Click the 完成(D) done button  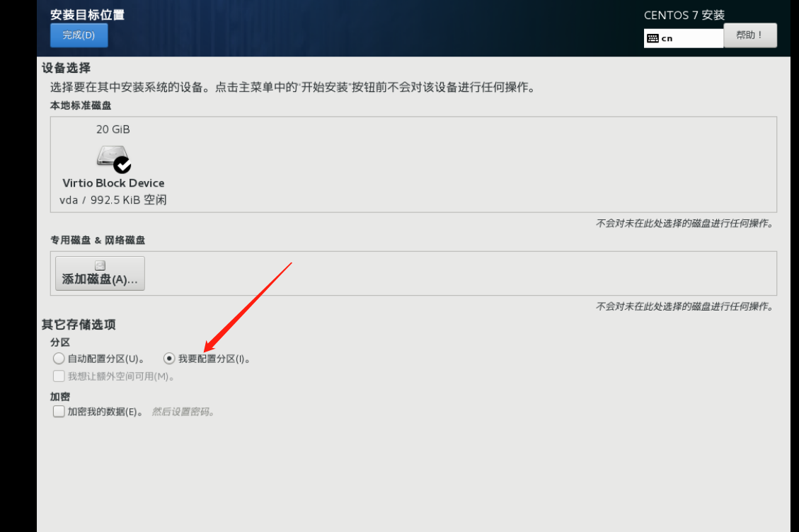point(79,35)
